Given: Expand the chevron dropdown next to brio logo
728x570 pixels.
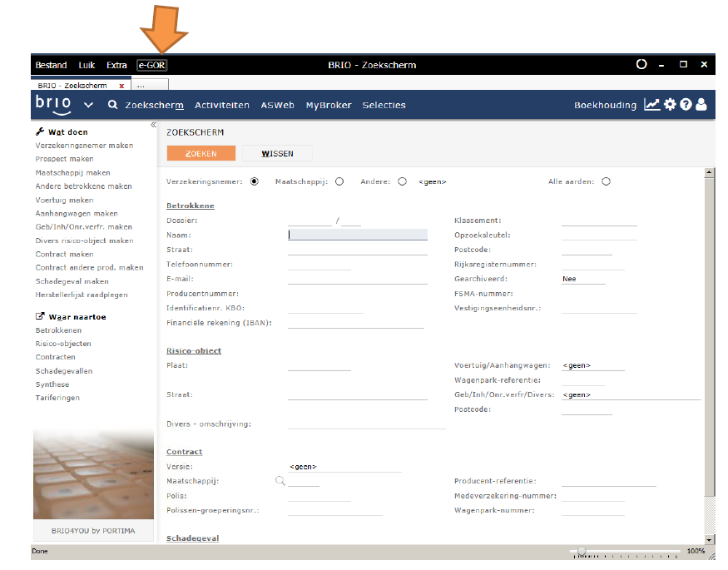Looking at the screenshot, I should tap(89, 106).
